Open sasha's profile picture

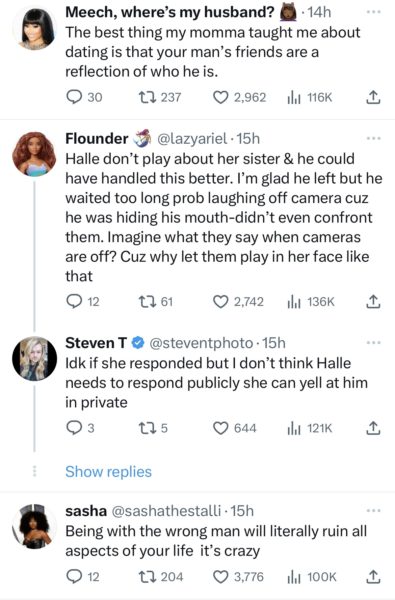(x=34, y=527)
